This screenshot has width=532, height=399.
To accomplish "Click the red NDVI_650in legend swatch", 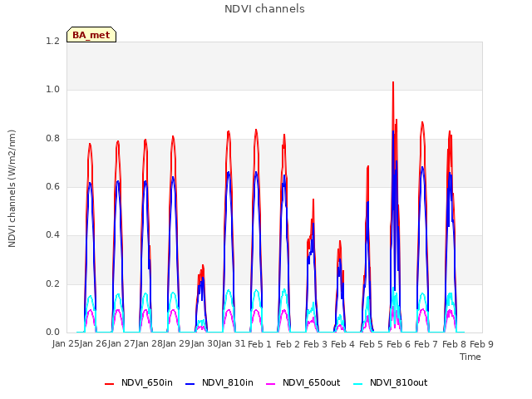I will click(109, 384).
